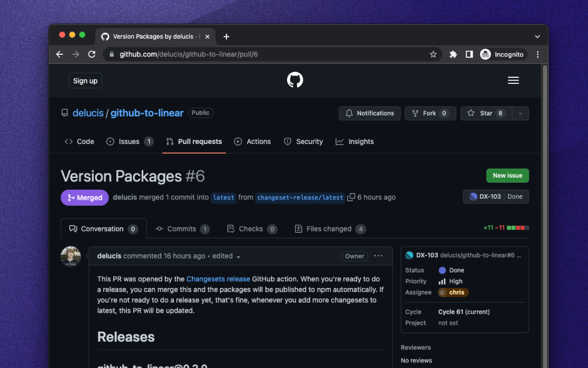This screenshot has height=368, width=588.
Task: Open the Insights tab
Action: (x=355, y=142)
